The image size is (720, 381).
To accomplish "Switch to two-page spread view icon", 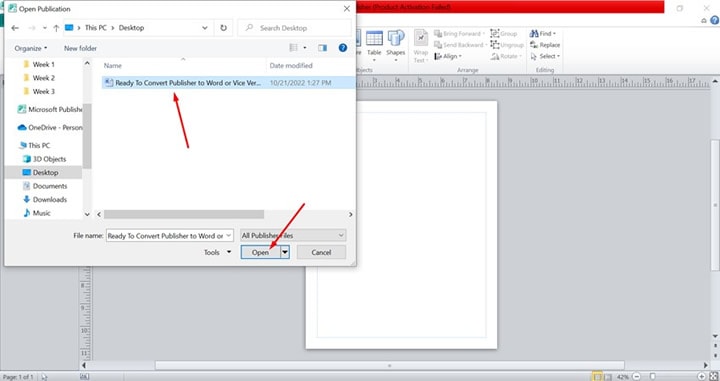I will [x=608, y=377].
